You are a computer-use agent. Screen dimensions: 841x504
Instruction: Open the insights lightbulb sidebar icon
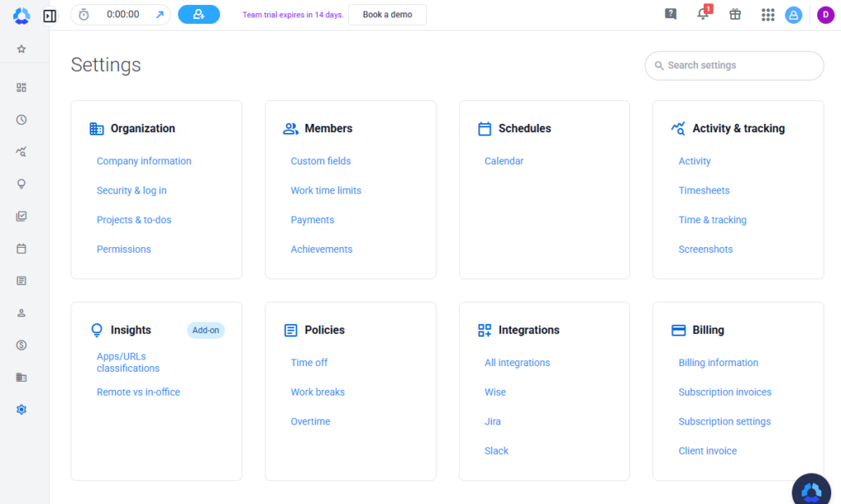tap(21, 184)
